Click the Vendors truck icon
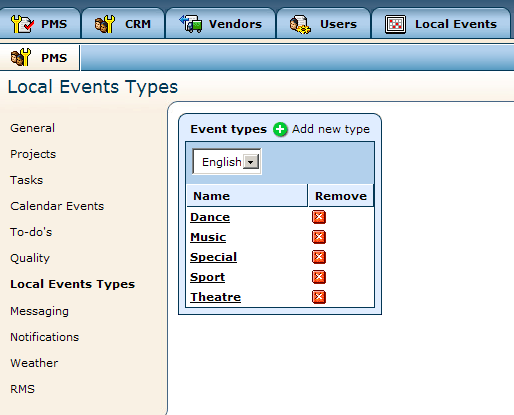514x415 pixels. 190,24
